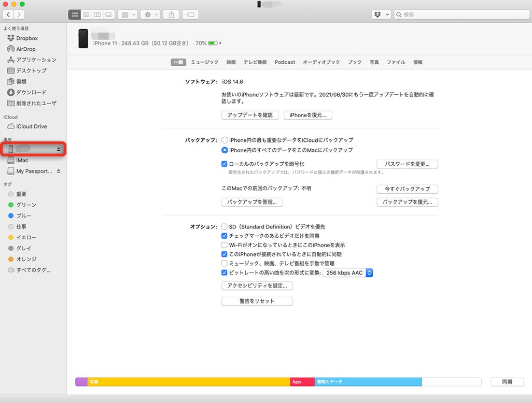Open アプリケーション folder in sidebar
The height and width of the screenshot is (403, 532).
click(x=33, y=60)
